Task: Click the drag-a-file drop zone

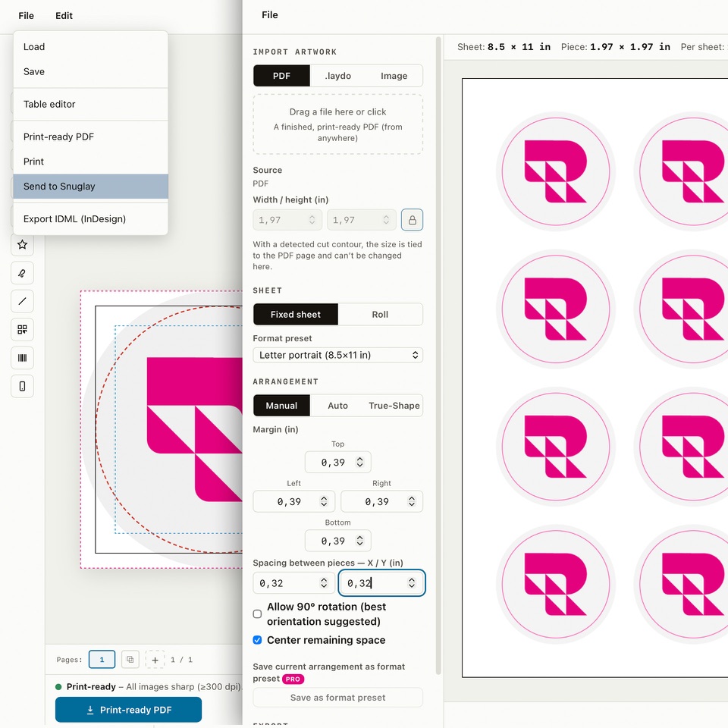Action: pyautogui.click(x=337, y=124)
